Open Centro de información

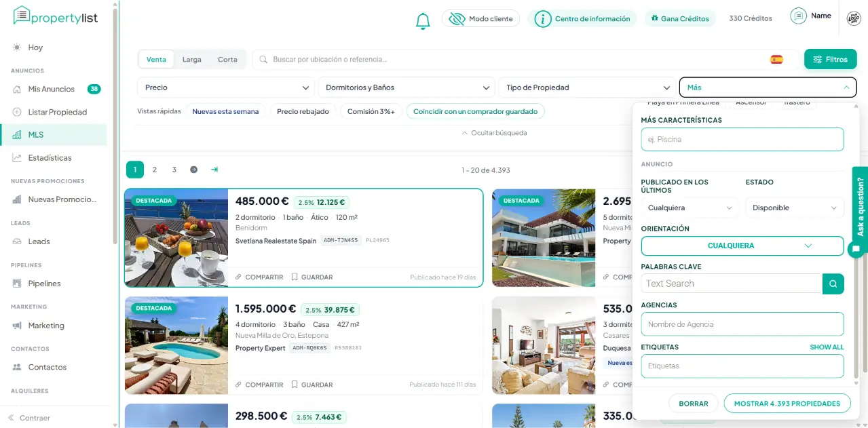(x=583, y=19)
